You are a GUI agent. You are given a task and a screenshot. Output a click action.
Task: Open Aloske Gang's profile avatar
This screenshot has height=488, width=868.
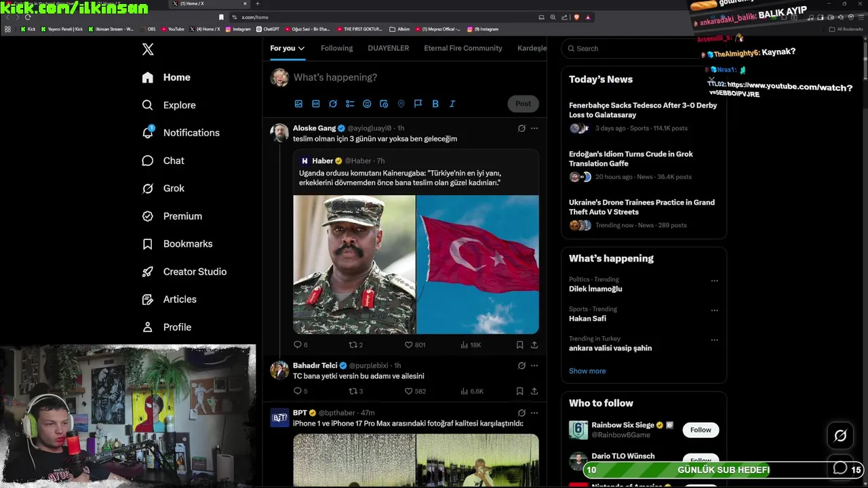click(279, 133)
